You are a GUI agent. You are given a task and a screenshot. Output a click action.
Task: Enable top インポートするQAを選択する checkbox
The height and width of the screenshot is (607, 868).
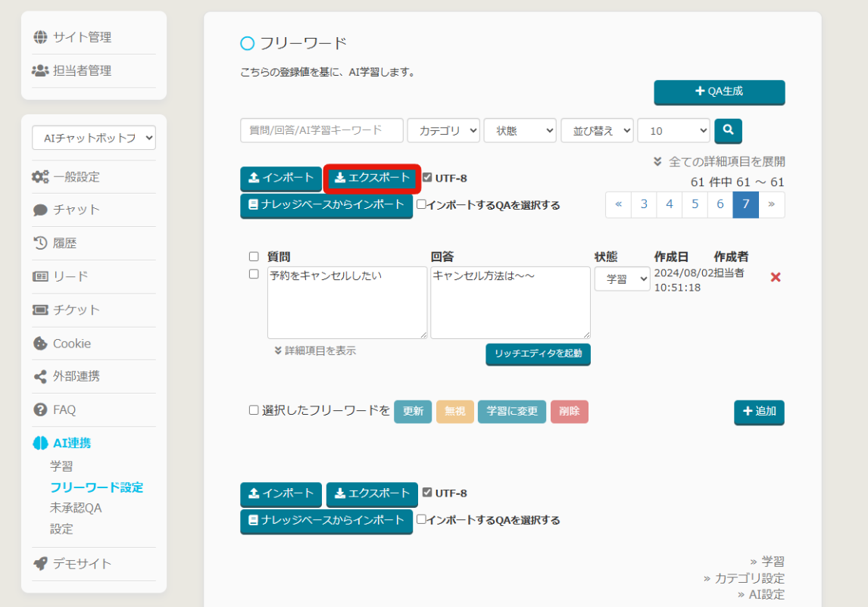click(421, 204)
